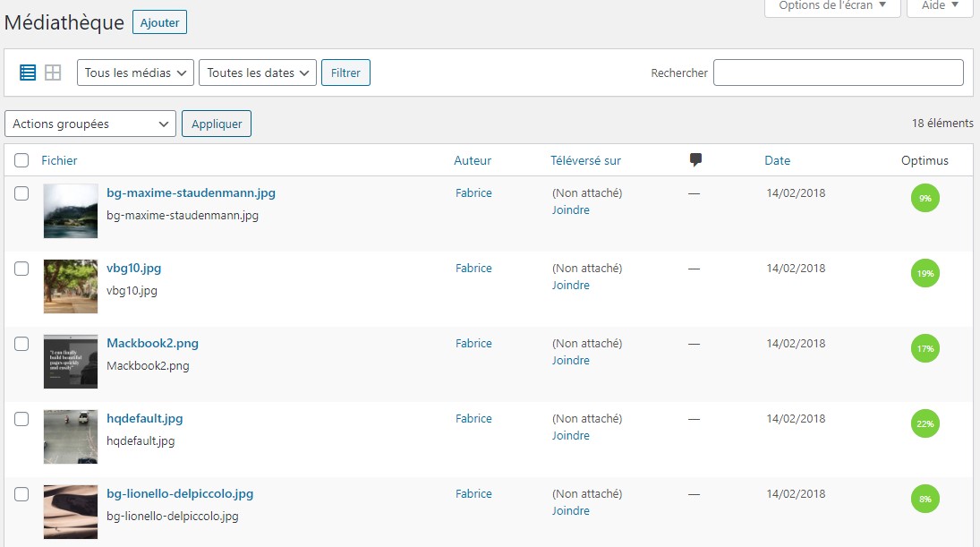Click the 8% Optimus badge
980x547 pixels.
tap(925, 499)
